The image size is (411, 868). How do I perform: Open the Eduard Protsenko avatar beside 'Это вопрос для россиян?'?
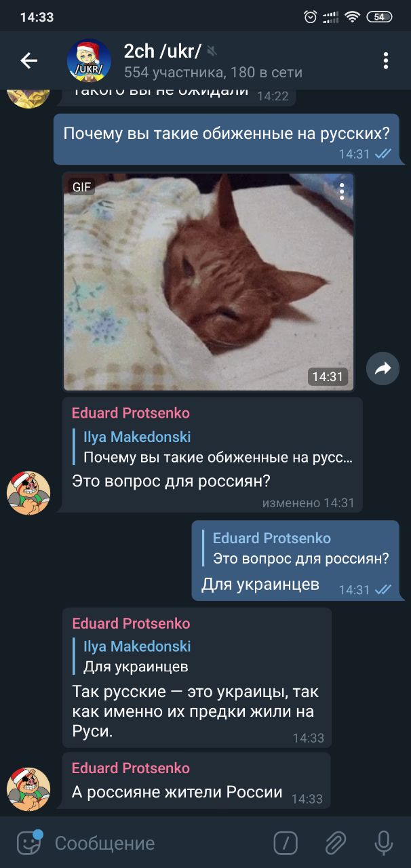[28, 493]
